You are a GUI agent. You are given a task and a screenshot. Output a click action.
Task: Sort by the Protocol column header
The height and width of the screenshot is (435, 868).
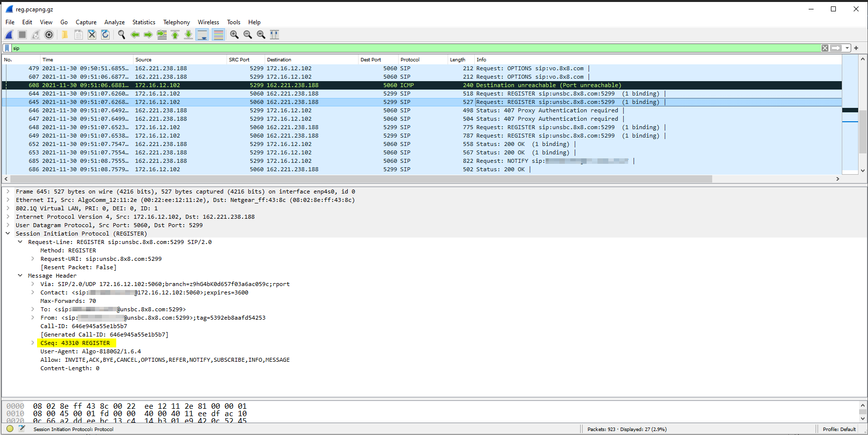(x=423, y=60)
